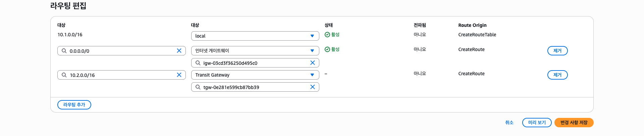
Task: Clear the 0.0.0.0/0 destination field
Action: [179, 51]
